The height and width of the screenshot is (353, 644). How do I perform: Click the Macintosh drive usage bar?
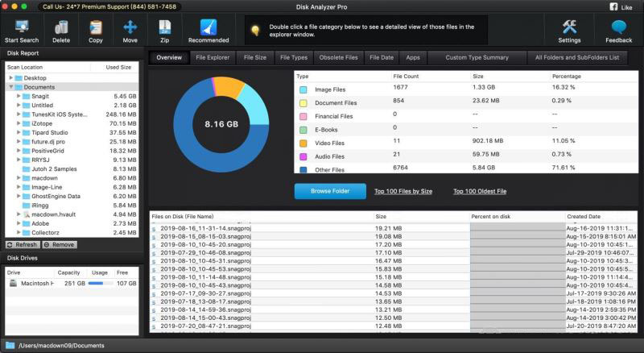pos(100,284)
